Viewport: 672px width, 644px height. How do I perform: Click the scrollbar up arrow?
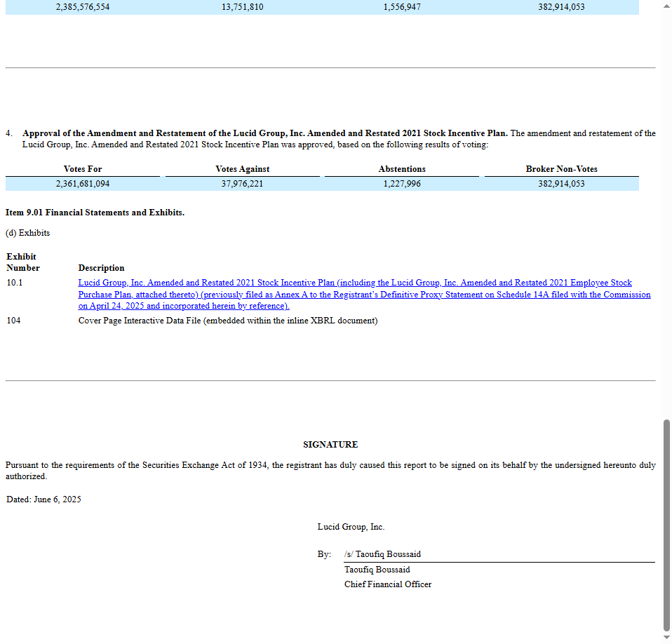[x=666, y=6]
